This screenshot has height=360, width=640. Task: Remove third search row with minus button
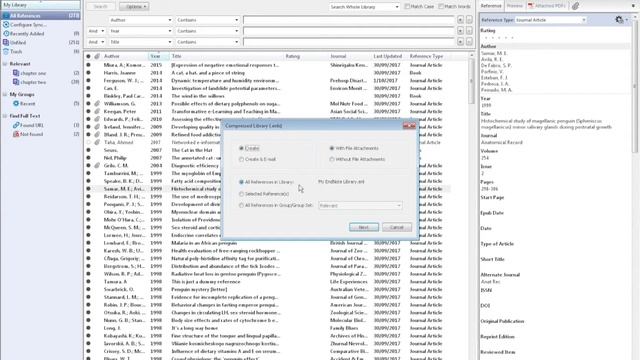tap(469, 42)
